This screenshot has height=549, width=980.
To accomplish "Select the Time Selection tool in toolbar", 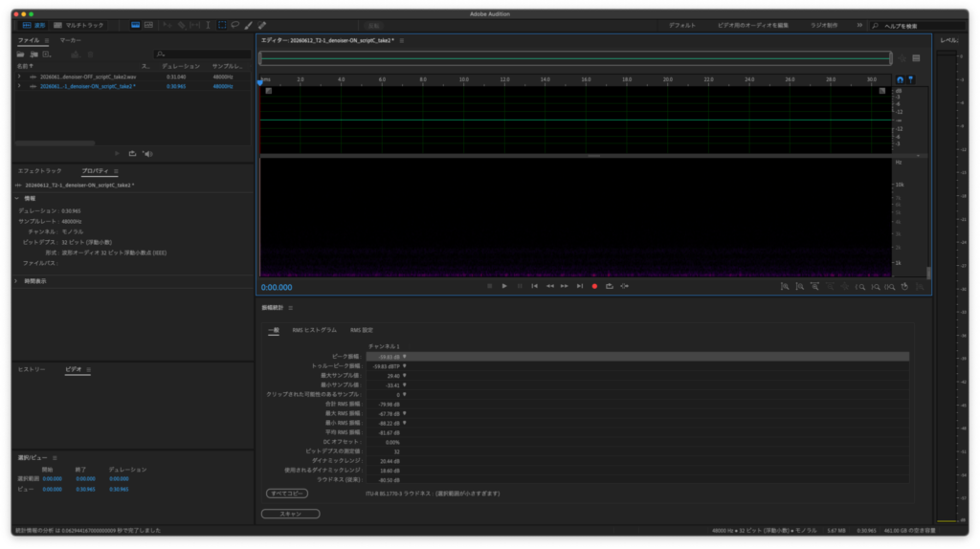I will 208,25.
